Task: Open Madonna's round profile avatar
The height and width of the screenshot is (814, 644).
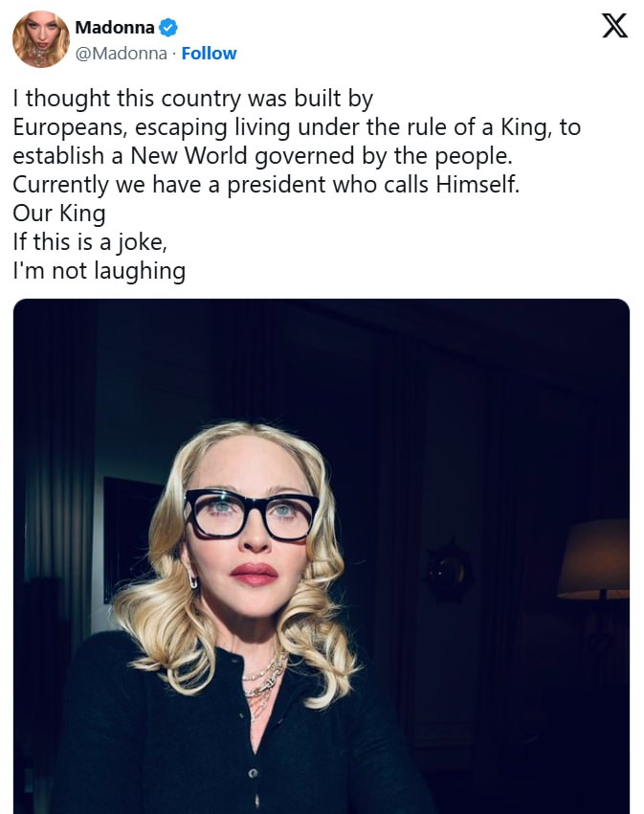Action: point(41,39)
